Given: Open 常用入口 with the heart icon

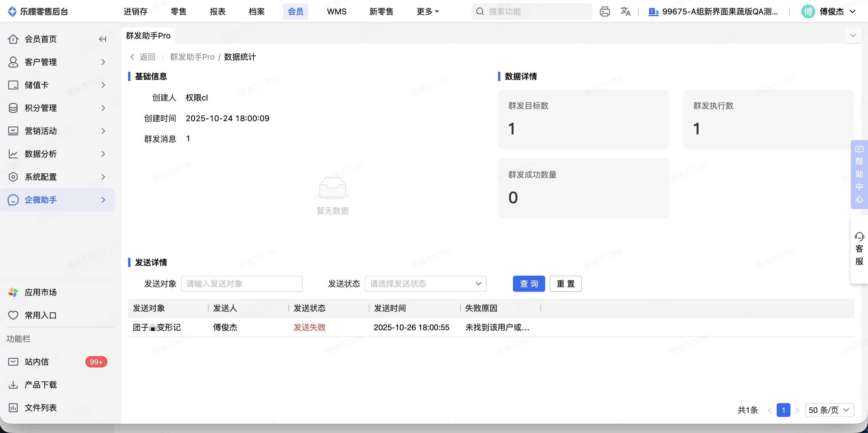Looking at the screenshot, I should coord(40,315).
